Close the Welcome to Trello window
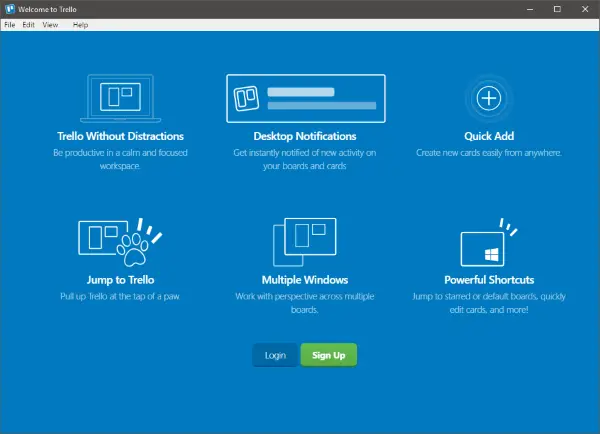 (x=585, y=9)
